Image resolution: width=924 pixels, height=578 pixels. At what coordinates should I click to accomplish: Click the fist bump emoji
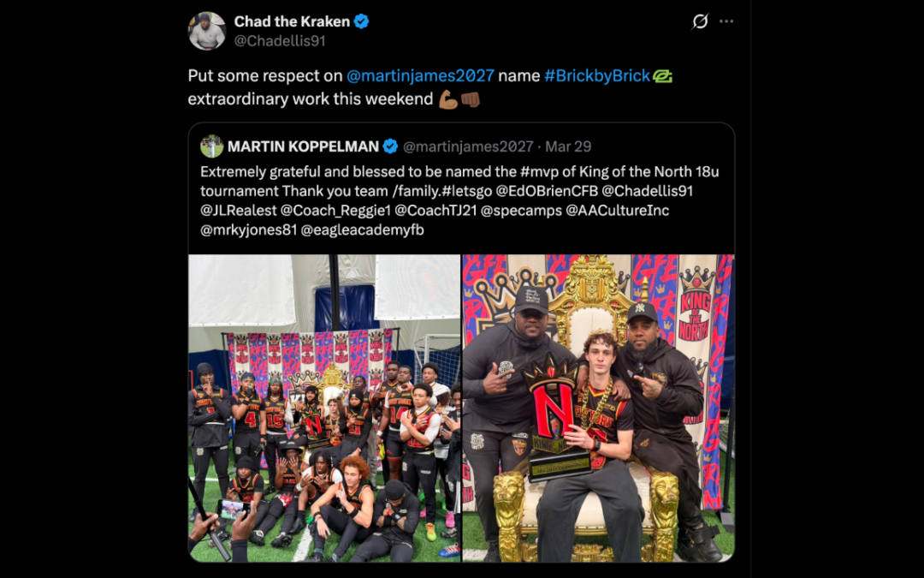tap(471, 99)
